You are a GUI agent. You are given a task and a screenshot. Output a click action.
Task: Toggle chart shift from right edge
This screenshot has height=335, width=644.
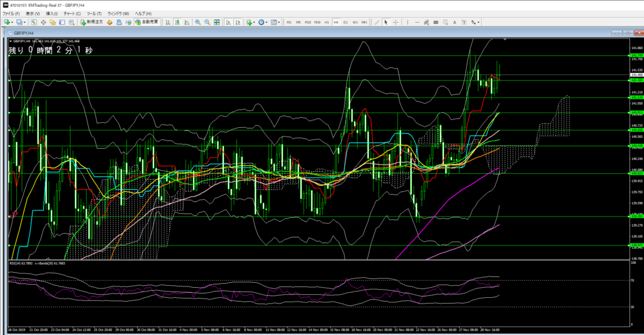pyautogui.click(x=237, y=22)
